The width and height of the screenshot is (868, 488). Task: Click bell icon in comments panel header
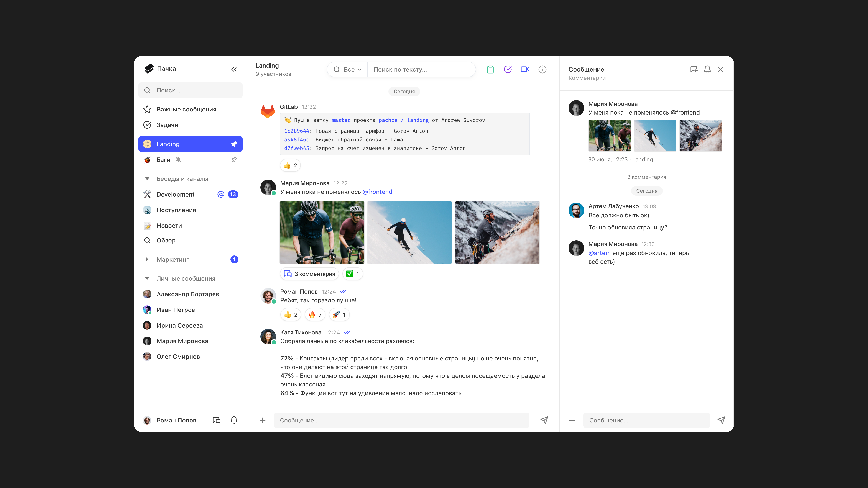point(707,69)
